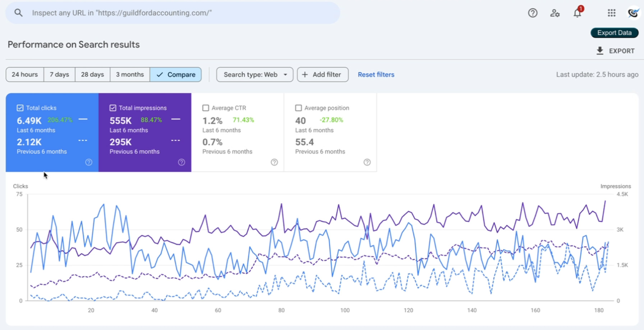Enable the Average CTR checkbox

[206, 108]
